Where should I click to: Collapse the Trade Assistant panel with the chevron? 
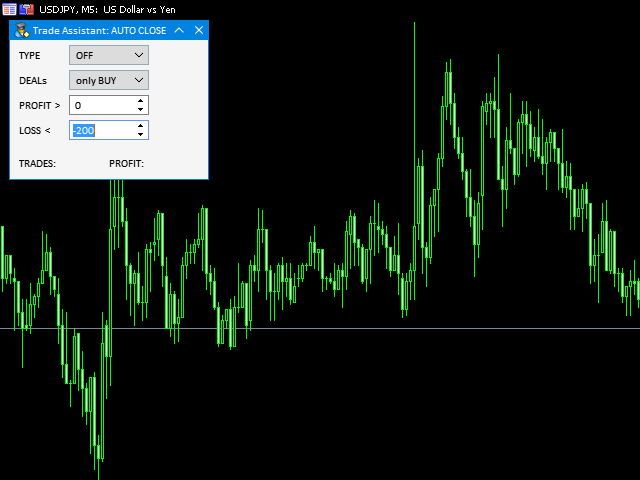pyautogui.click(x=179, y=30)
